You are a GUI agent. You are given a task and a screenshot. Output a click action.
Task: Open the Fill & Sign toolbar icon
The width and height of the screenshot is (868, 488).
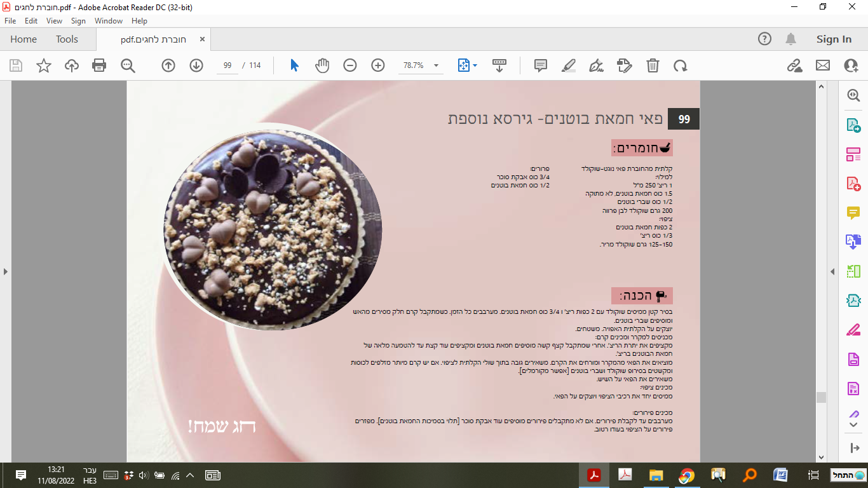tap(624, 65)
